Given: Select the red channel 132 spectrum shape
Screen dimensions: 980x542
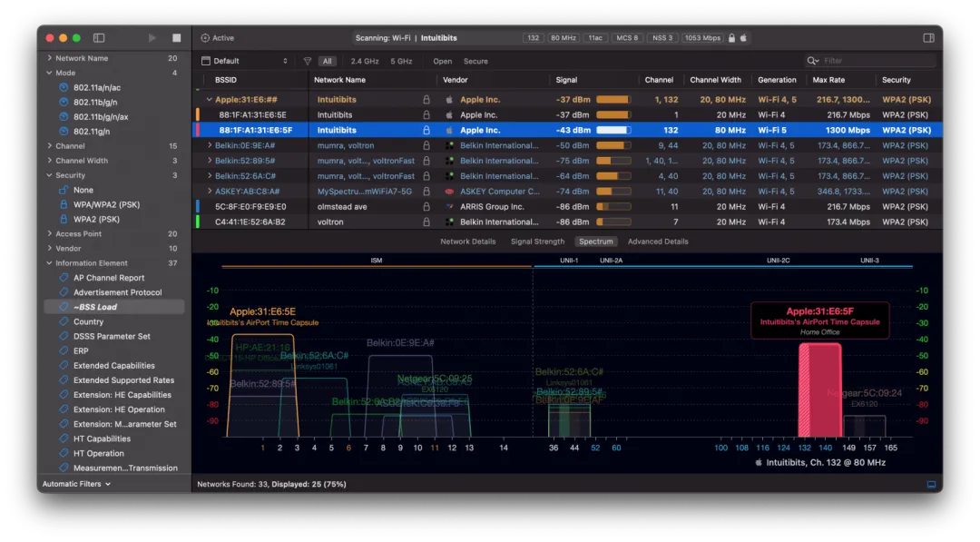Looking at the screenshot, I should click(x=819, y=390).
